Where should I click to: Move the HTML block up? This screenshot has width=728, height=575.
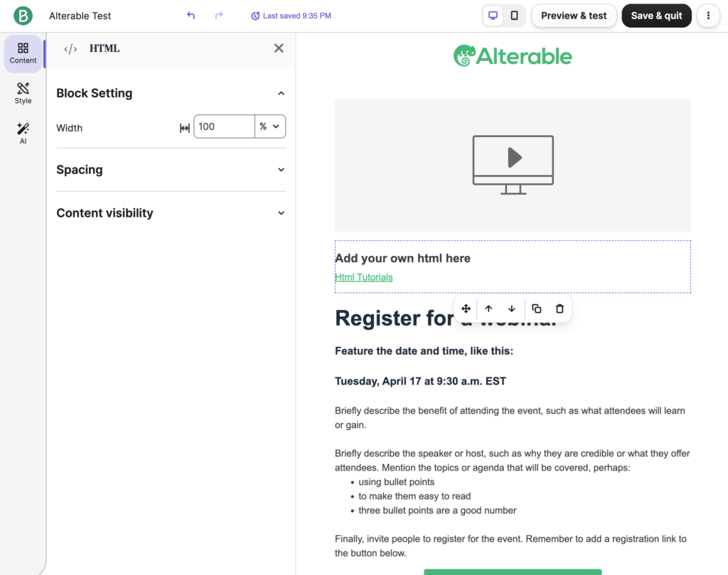(488, 308)
